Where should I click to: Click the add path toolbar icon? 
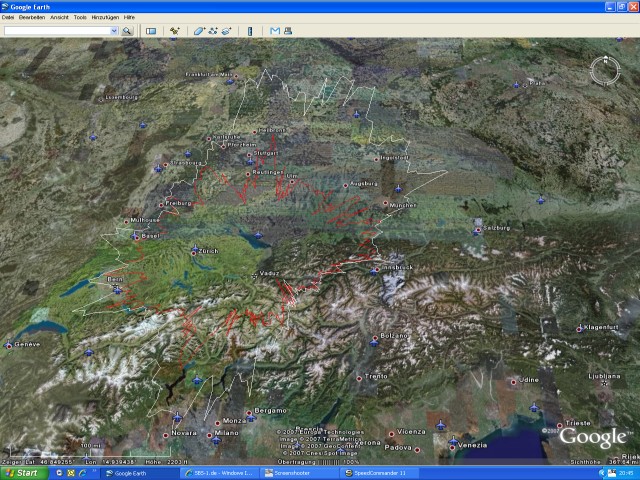(x=213, y=31)
